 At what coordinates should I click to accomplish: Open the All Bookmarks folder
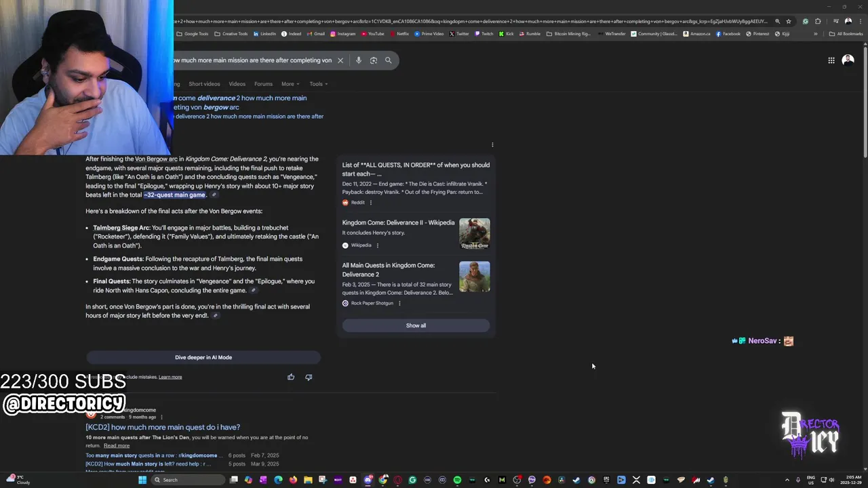846,34
